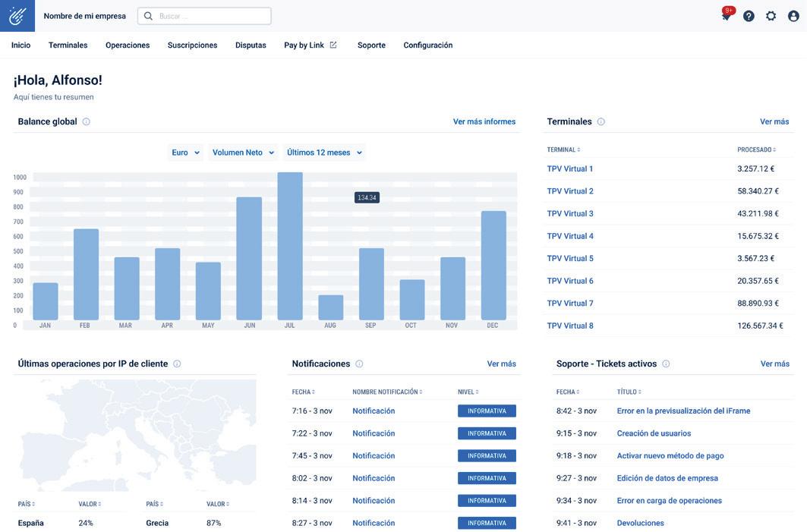Sort terminals by the PROCESADO column header
Screen dimensions: 807x532
pos(757,150)
